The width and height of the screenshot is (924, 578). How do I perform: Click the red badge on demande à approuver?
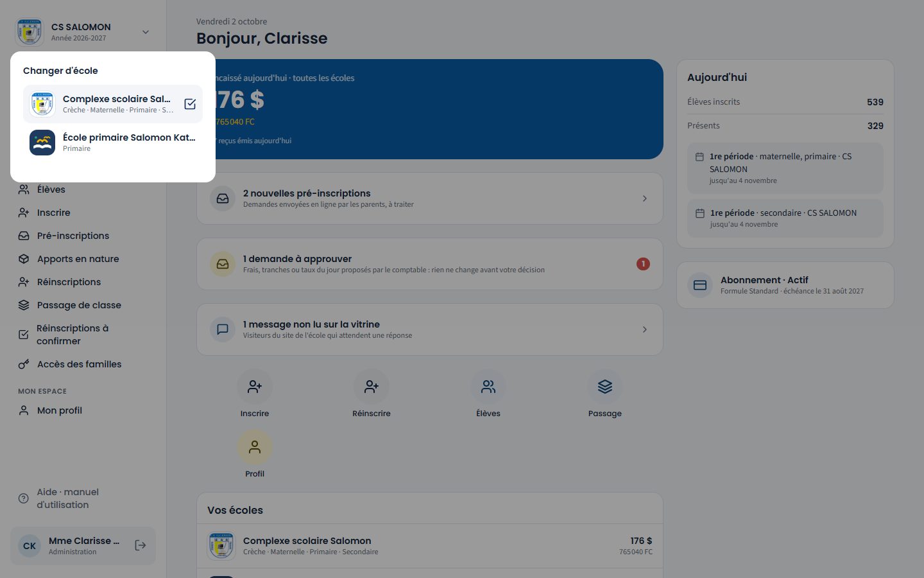[643, 264]
